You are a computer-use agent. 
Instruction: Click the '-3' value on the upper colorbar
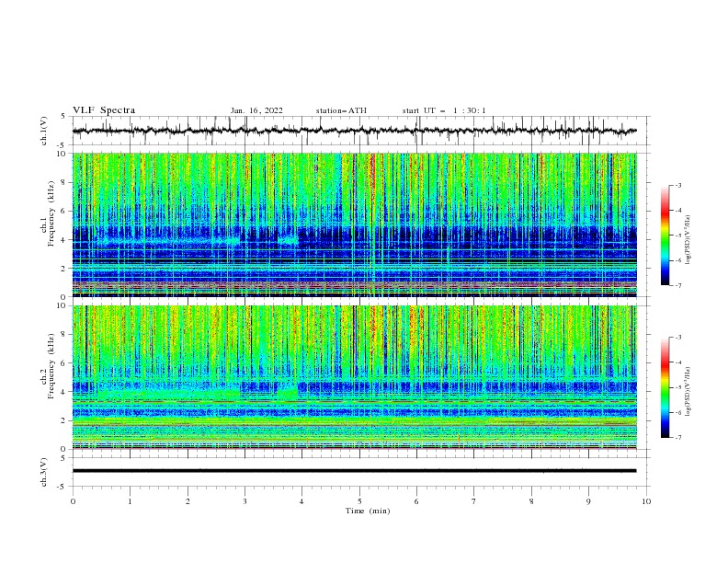[678, 185]
